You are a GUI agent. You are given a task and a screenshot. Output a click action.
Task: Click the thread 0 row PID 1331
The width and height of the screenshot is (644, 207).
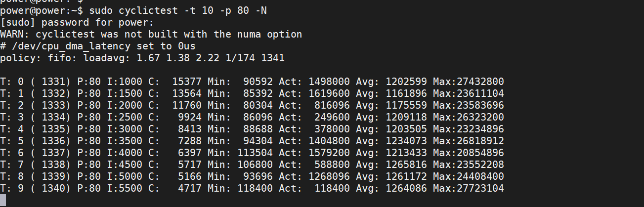tap(50, 82)
